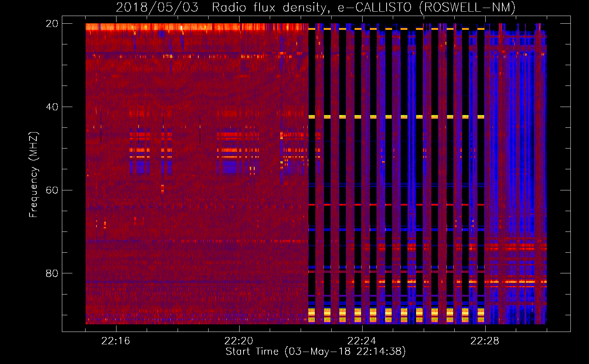This screenshot has height=364, width=589.
Task: Click the '22:28' time tick label
Action: [485, 341]
